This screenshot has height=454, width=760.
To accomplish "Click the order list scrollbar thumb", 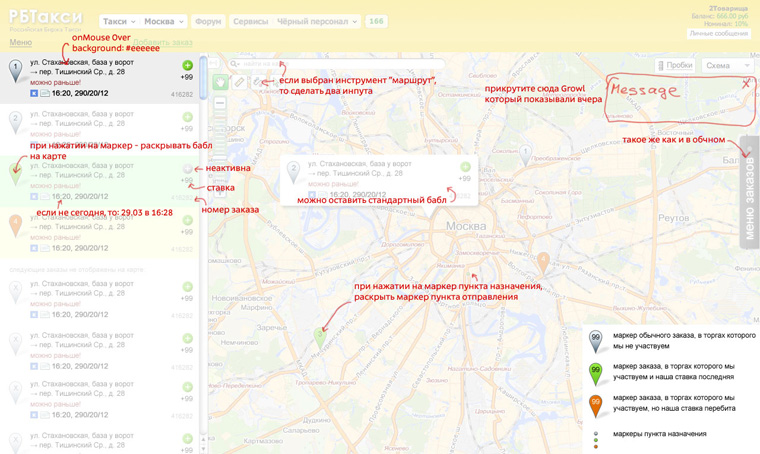I will [x=204, y=78].
